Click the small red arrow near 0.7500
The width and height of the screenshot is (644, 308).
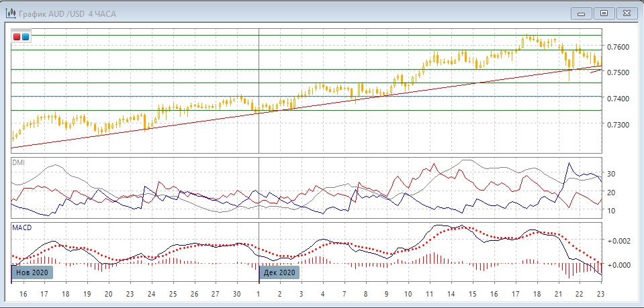[596, 70]
